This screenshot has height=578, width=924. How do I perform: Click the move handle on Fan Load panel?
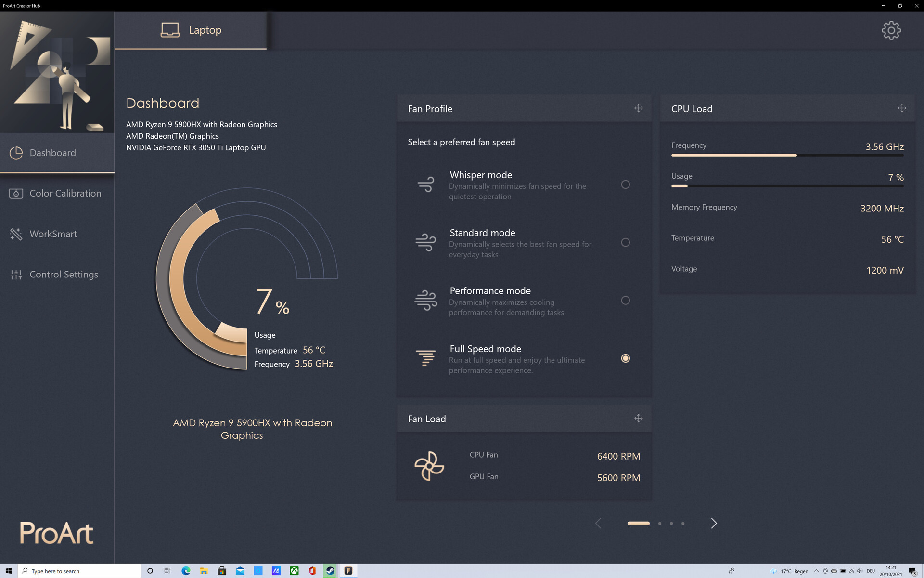coord(638,418)
